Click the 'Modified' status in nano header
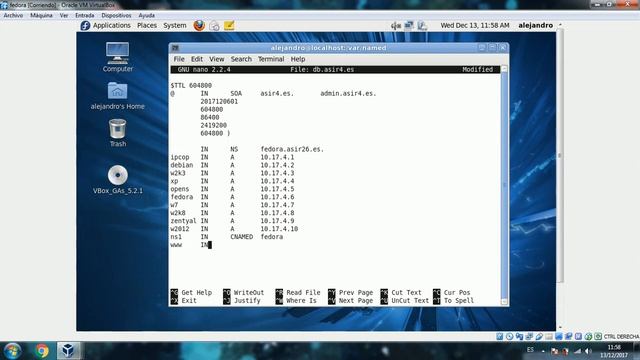This screenshot has width=640, height=360. click(x=477, y=69)
